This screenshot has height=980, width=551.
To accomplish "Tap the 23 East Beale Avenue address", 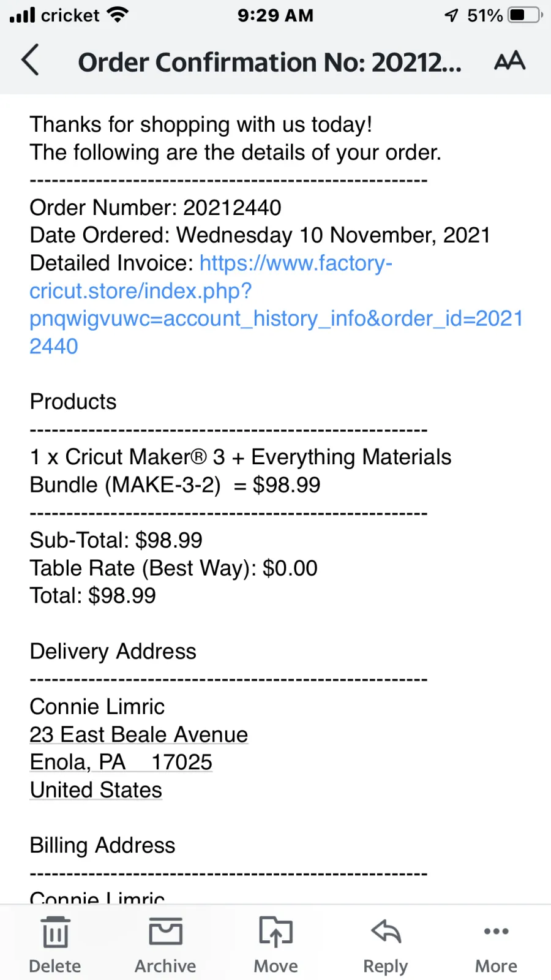I will click(x=139, y=734).
